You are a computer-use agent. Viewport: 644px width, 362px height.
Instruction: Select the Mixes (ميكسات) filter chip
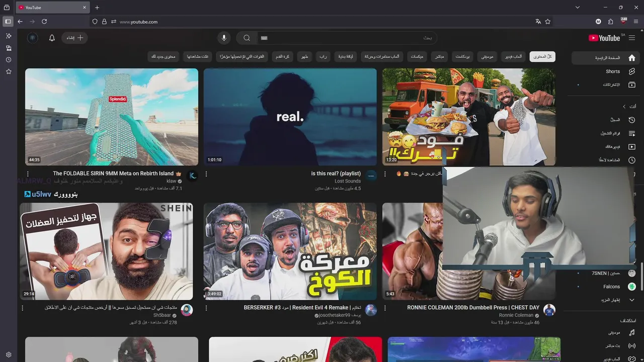(x=417, y=57)
